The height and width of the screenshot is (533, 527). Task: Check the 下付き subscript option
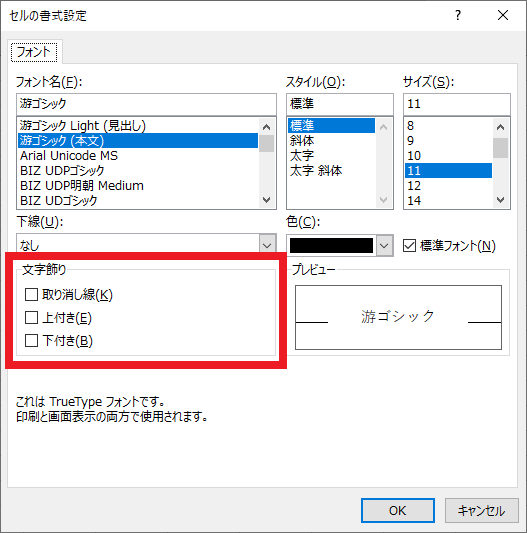pos(31,341)
